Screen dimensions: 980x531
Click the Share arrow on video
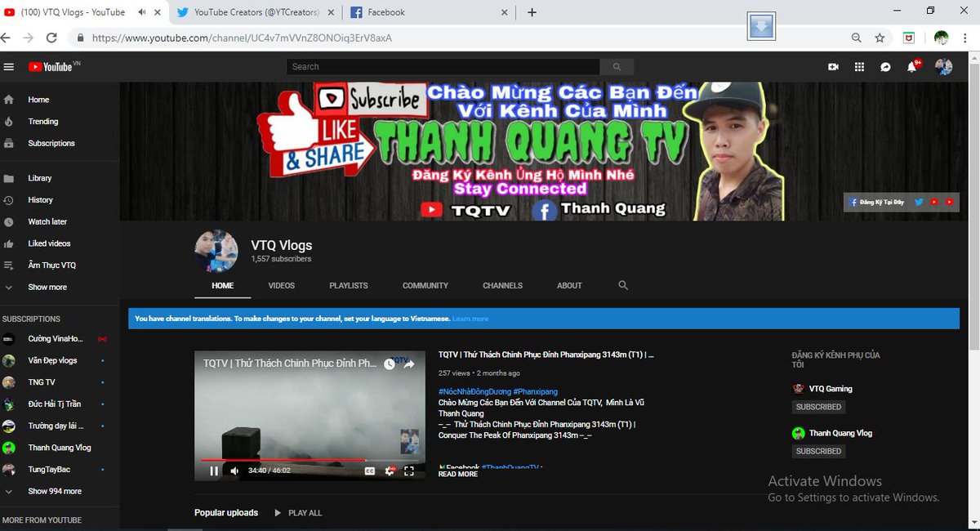[x=409, y=364]
